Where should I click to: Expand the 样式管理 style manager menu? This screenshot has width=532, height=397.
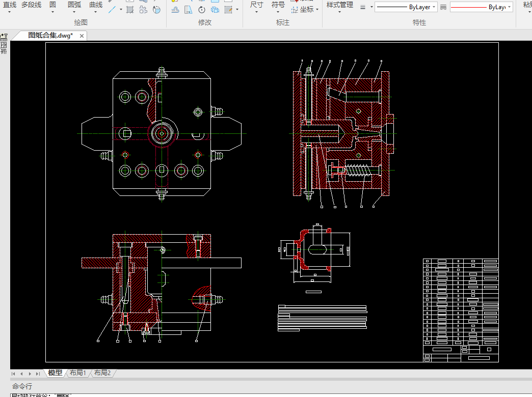tap(340, 13)
